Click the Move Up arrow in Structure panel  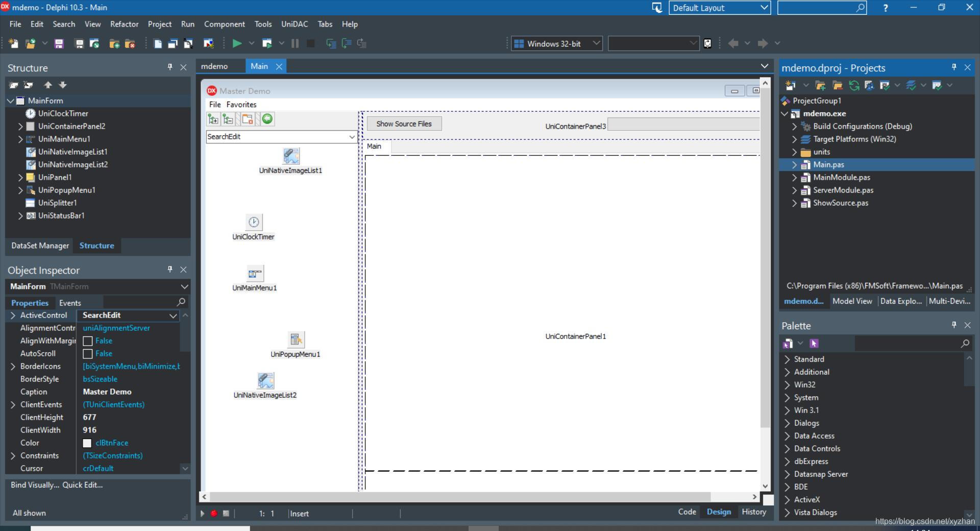[x=48, y=85]
